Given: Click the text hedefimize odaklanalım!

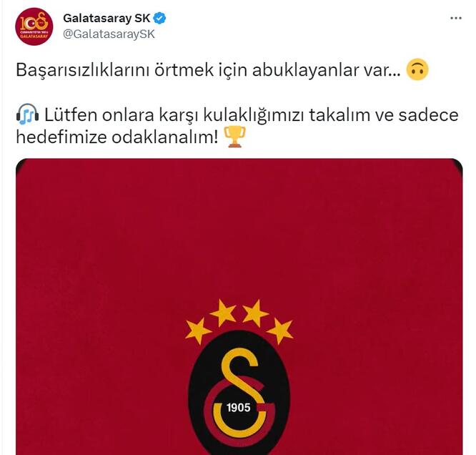Looking at the screenshot, I should tap(117, 137).
